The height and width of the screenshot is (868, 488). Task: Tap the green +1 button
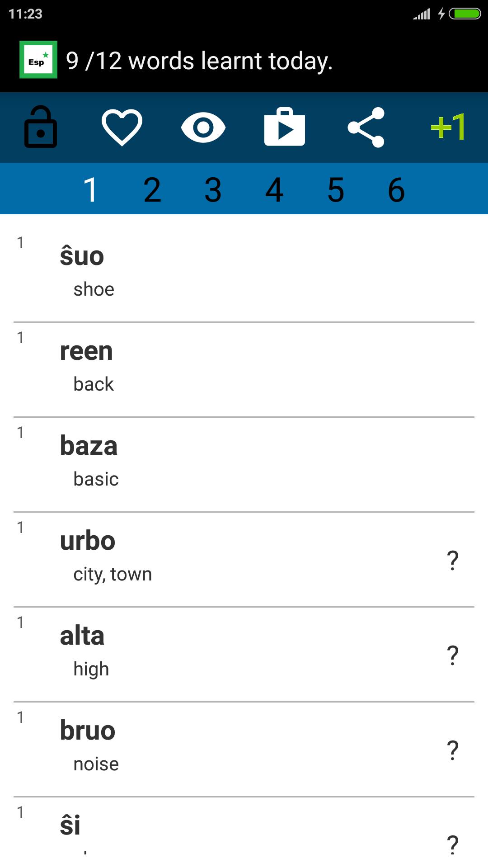coord(448,127)
